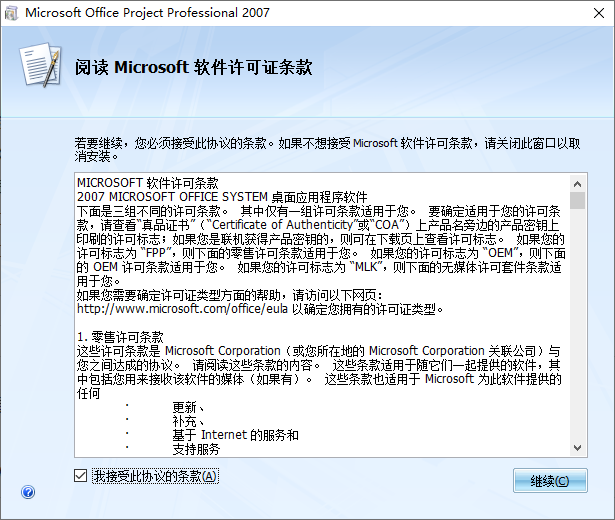Click the label 我接受此协议的条款(A)
Viewport: 615px width, 520px height.
pos(155,476)
